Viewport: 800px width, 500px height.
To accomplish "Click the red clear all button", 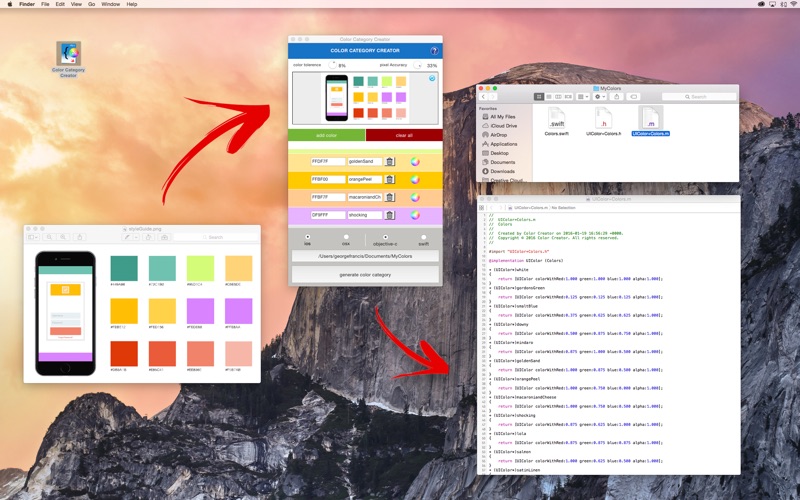I will 404,135.
